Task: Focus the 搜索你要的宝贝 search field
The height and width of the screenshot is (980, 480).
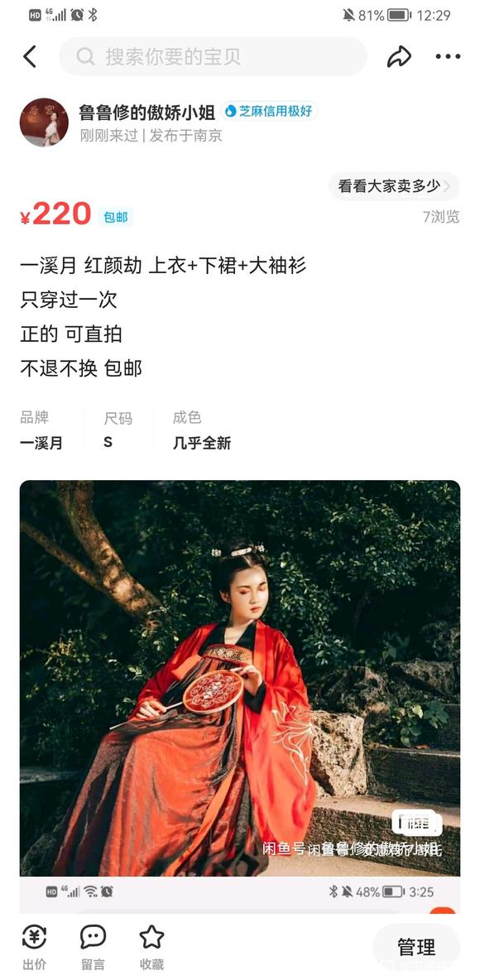Action: point(213,57)
